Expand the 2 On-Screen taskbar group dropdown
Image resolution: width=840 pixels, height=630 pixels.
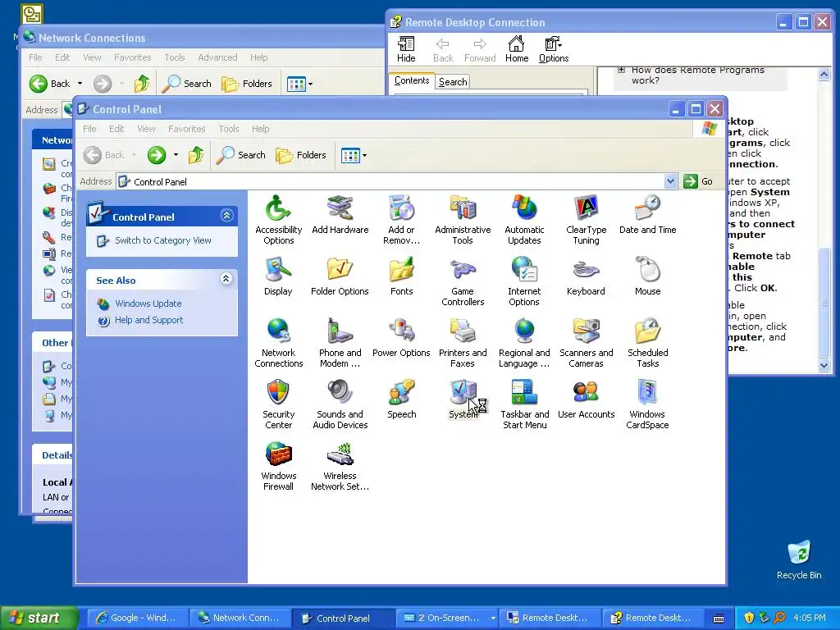(x=492, y=619)
